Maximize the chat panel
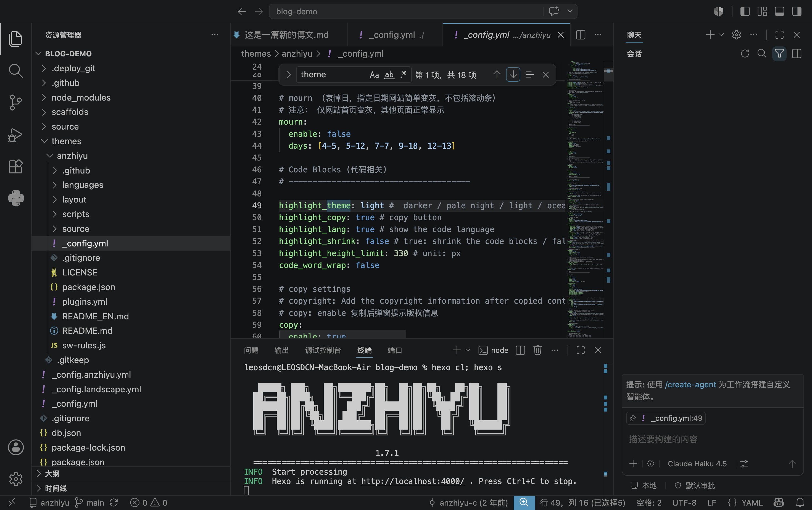Image resolution: width=812 pixels, height=510 pixels. point(779,35)
